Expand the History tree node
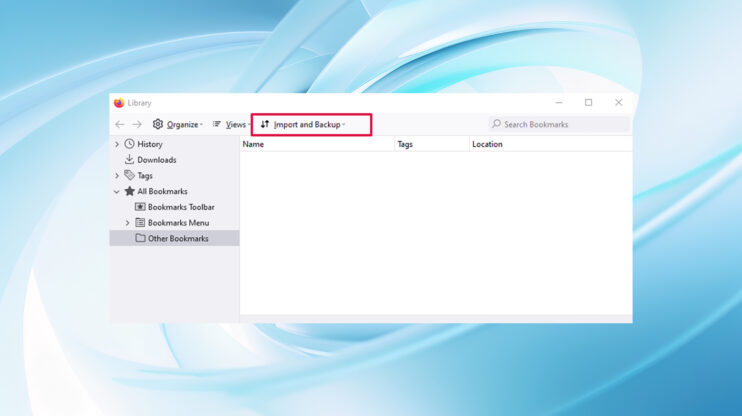This screenshot has height=416, width=742. pos(117,144)
